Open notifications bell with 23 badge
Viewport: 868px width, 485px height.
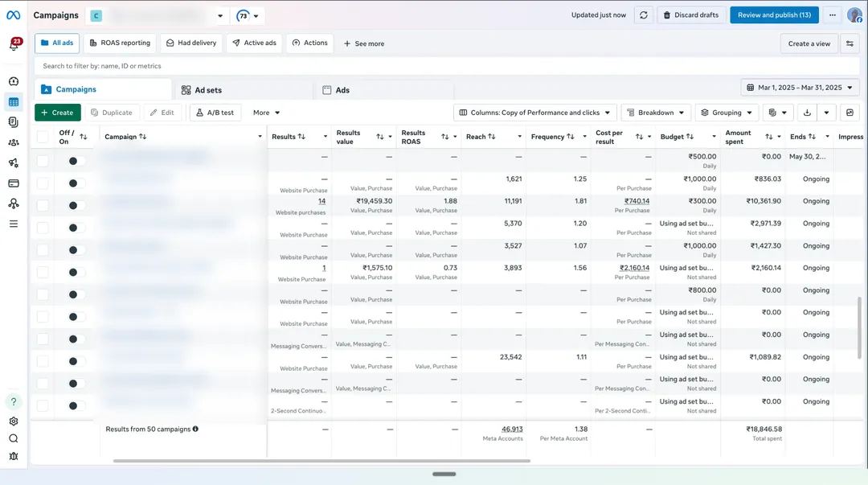click(x=14, y=44)
